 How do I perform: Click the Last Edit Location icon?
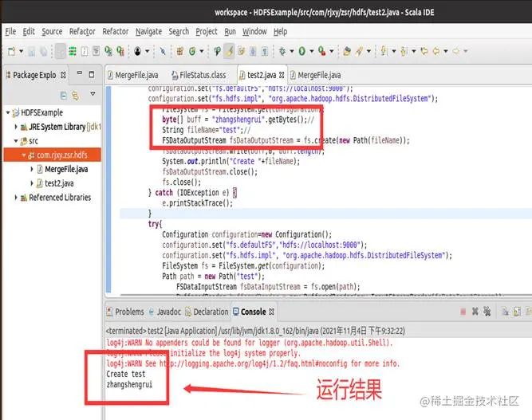(x=424, y=51)
